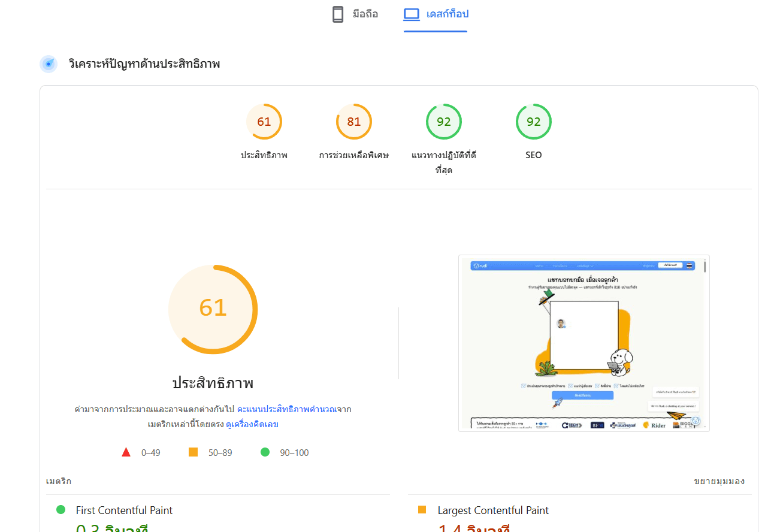Click the ประสิทธิภาพ label under the 61 gauge
The width and height of the screenshot is (768, 532).
coord(264,155)
